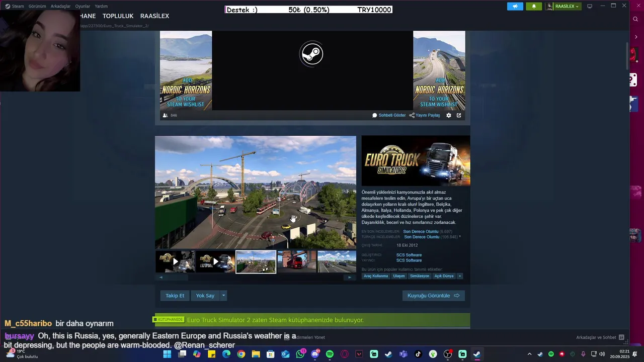
Task: Click Kuyruğu Görüntüle button
Action: [433, 296]
